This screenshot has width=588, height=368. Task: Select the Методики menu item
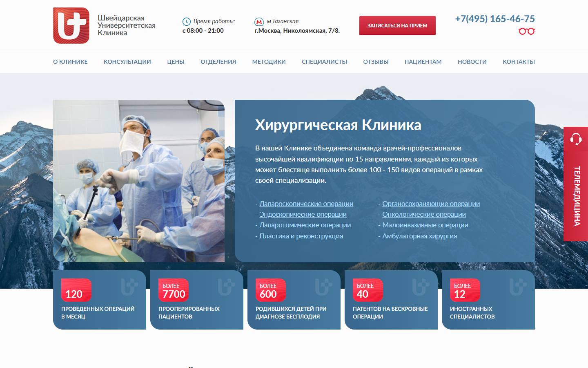click(269, 62)
